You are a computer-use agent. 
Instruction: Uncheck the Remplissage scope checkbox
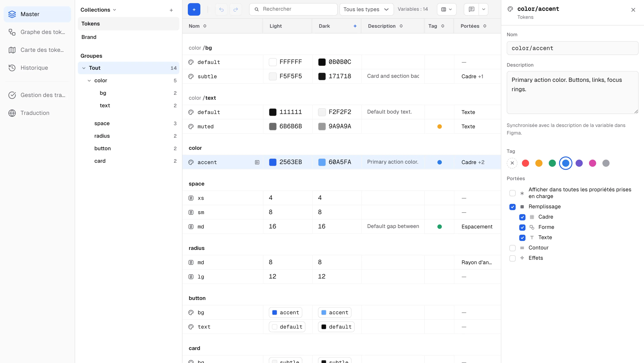(512, 207)
